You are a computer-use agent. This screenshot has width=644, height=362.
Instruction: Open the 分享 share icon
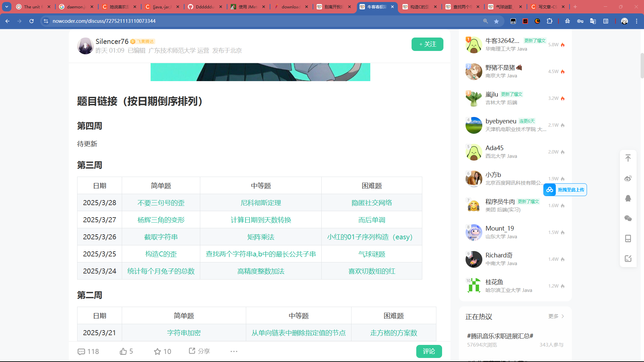tap(192, 351)
